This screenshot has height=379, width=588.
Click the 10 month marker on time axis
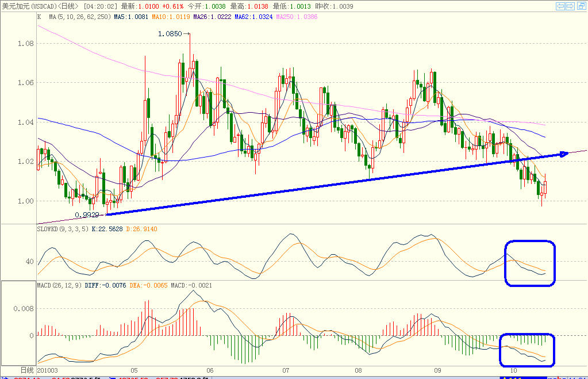coord(513,370)
